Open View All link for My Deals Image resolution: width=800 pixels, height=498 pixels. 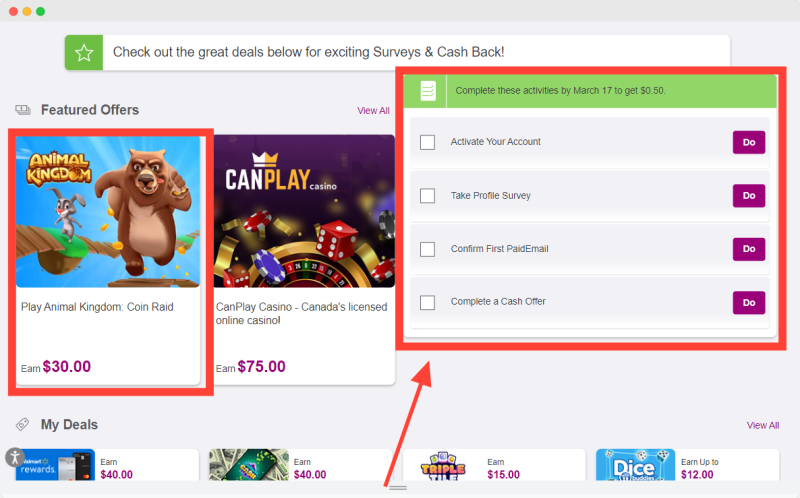point(763,425)
